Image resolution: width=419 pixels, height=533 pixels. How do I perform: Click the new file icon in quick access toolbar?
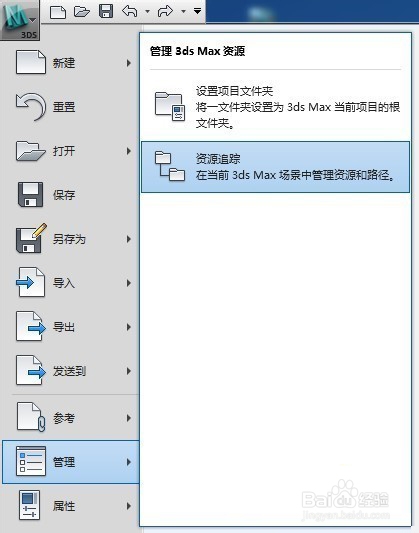pos(58,12)
